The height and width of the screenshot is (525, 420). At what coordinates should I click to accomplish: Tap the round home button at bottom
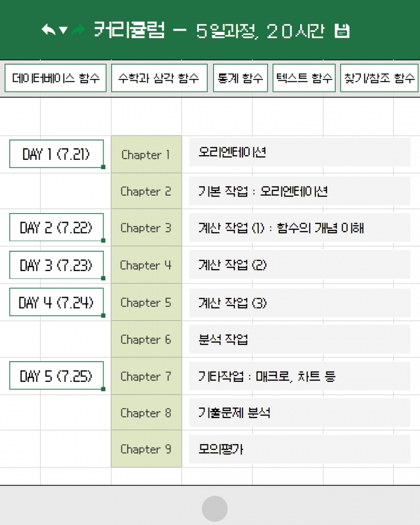coord(214,508)
